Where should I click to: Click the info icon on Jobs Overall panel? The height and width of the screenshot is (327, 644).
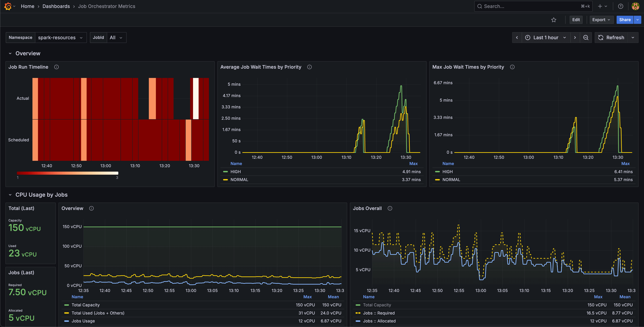tap(390, 208)
